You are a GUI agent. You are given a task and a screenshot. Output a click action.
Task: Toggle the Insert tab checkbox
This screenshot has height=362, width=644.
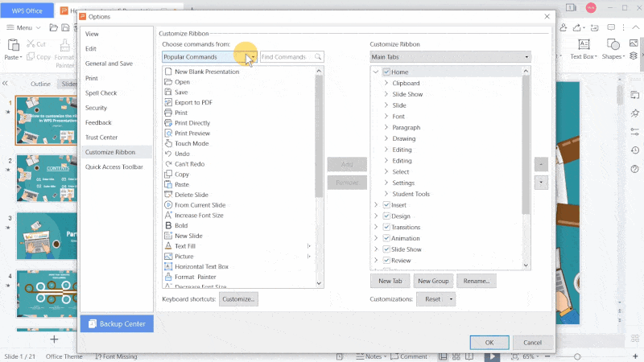click(386, 205)
